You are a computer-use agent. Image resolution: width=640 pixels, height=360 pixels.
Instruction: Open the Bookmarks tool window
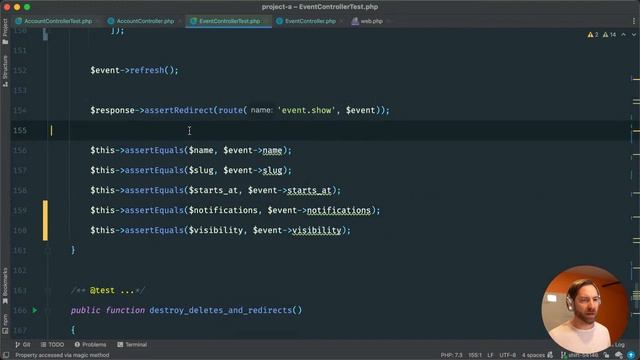pyautogui.click(x=5, y=286)
